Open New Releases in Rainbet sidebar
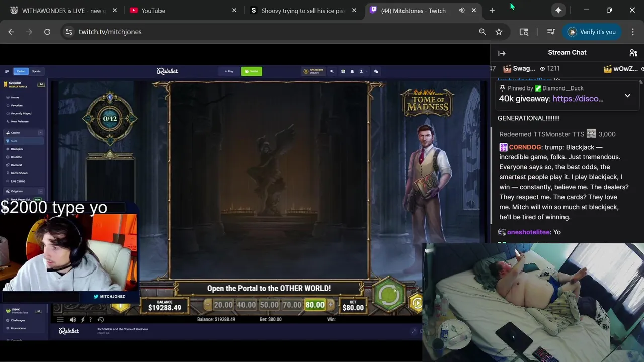The width and height of the screenshot is (644, 362). (20, 121)
